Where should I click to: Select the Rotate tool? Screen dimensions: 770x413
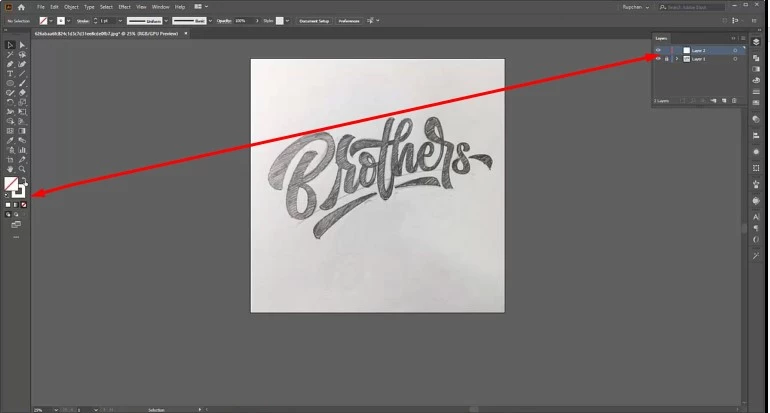click(10, 102)
